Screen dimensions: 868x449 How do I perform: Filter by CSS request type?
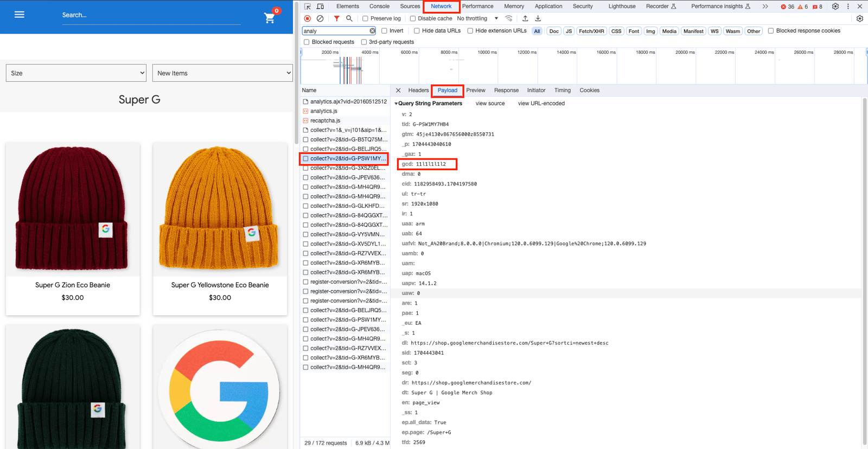pos(616,31)
